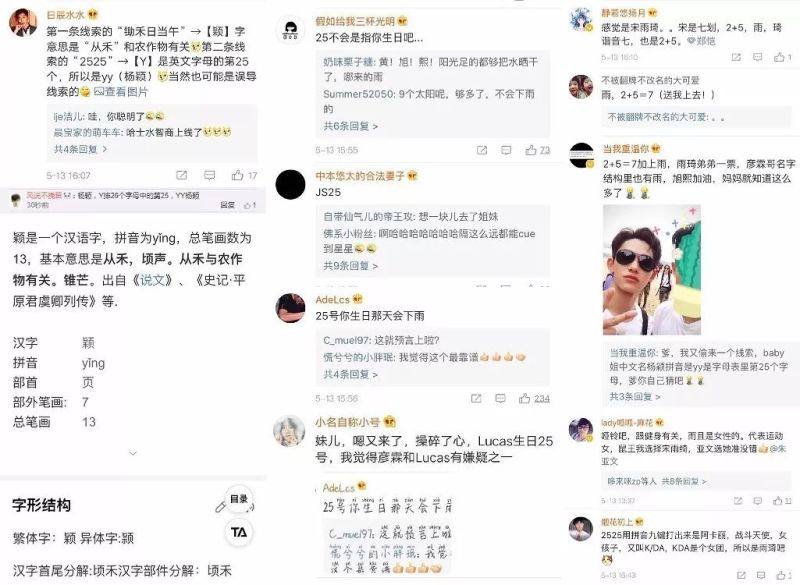Open AdeLcs user profile name

(x=332, y=299)
